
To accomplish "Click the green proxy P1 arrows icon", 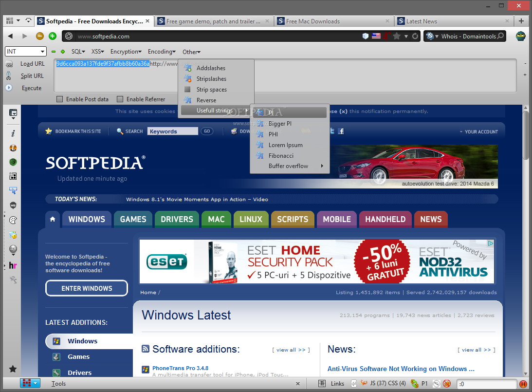I will pos(415,384).
